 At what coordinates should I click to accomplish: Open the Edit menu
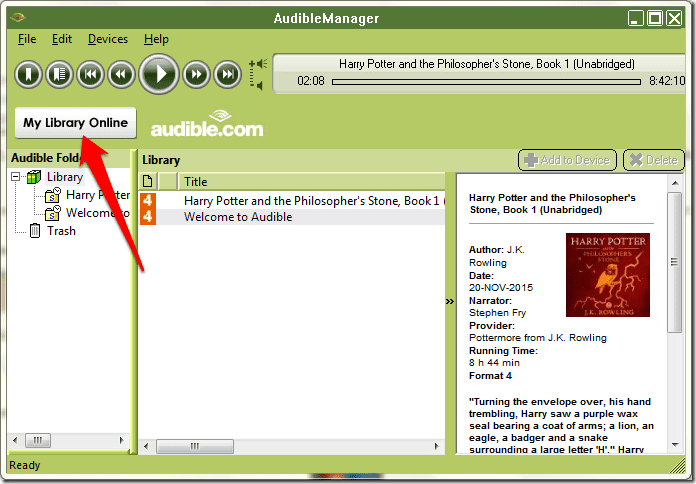point(62,39)
